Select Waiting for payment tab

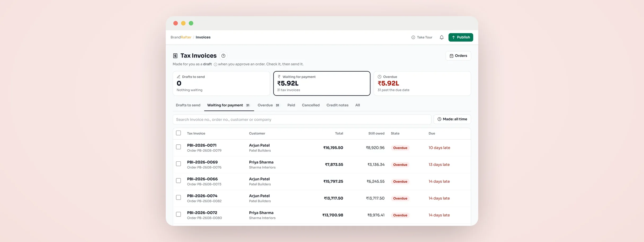tap(229, 105)
